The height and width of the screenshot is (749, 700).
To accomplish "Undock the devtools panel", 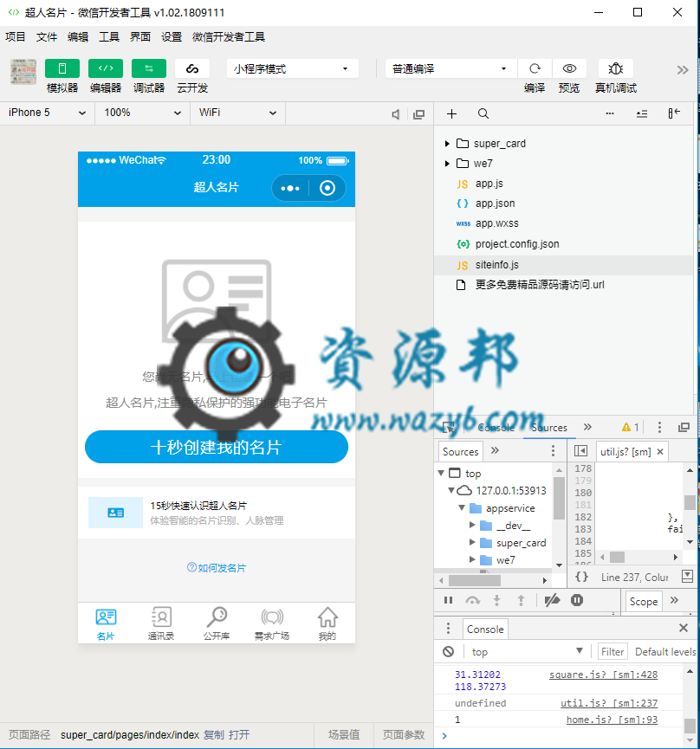I will (684, 427).
